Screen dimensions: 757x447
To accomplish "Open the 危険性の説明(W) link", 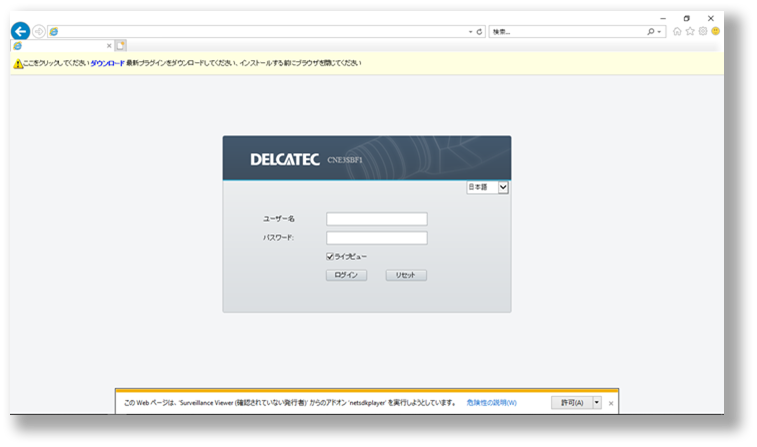I will click(491, 403).
